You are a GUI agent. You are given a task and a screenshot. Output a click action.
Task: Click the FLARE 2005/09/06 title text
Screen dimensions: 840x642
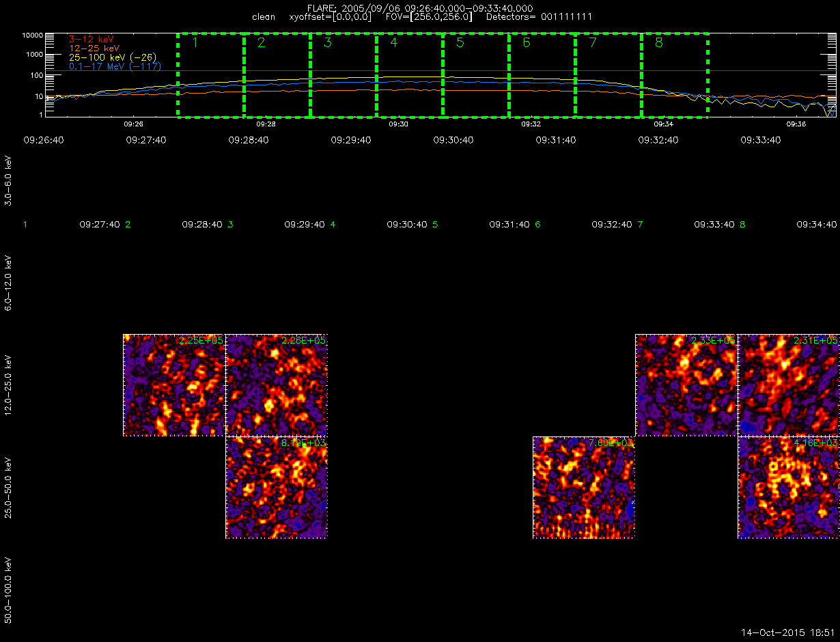tap(420, 8)
